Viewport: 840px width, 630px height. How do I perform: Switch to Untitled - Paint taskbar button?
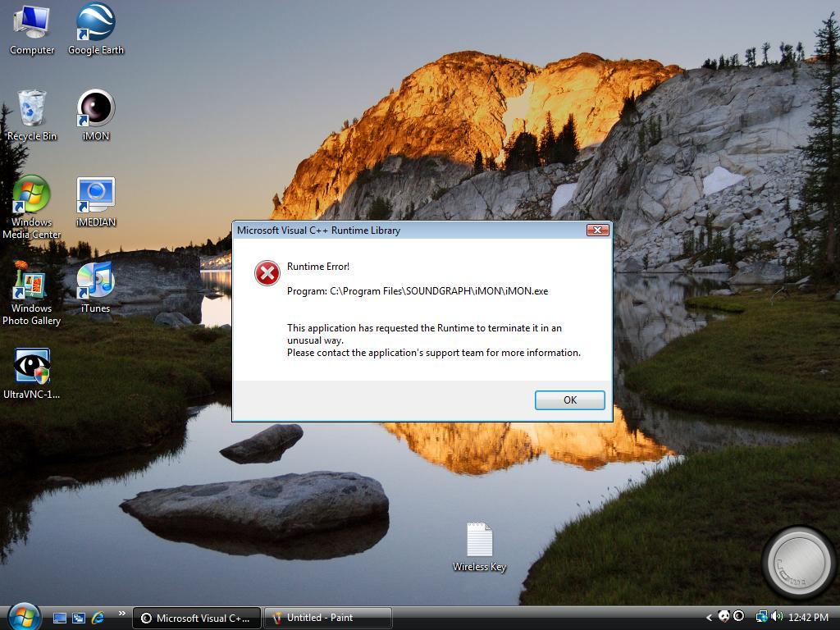click(x=328, y=619)
